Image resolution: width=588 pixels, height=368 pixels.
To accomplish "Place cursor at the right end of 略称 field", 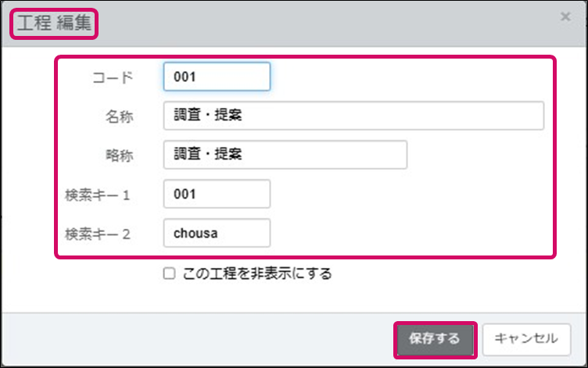I will (x=400, y=154).
